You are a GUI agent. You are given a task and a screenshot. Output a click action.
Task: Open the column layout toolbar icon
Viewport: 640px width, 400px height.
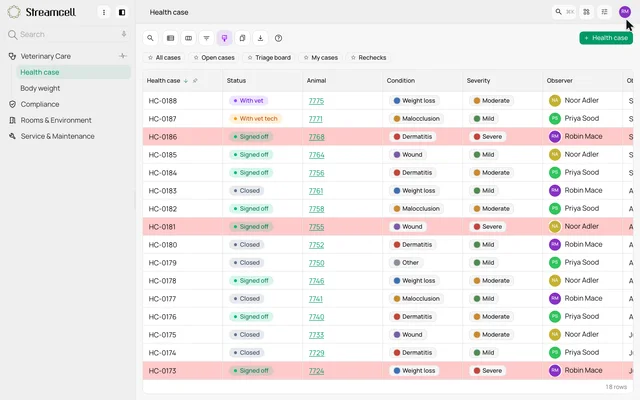coord(188,38)
